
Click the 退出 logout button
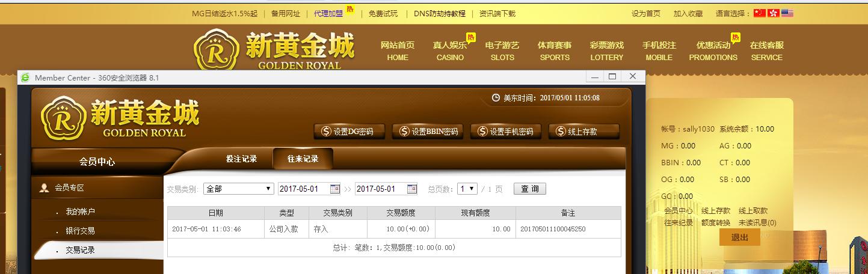point(740,237)
